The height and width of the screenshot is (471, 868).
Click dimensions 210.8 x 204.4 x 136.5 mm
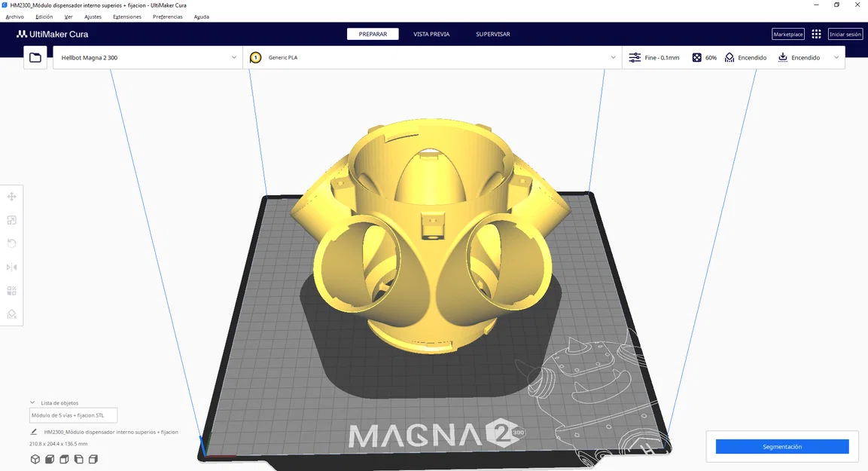58,444
